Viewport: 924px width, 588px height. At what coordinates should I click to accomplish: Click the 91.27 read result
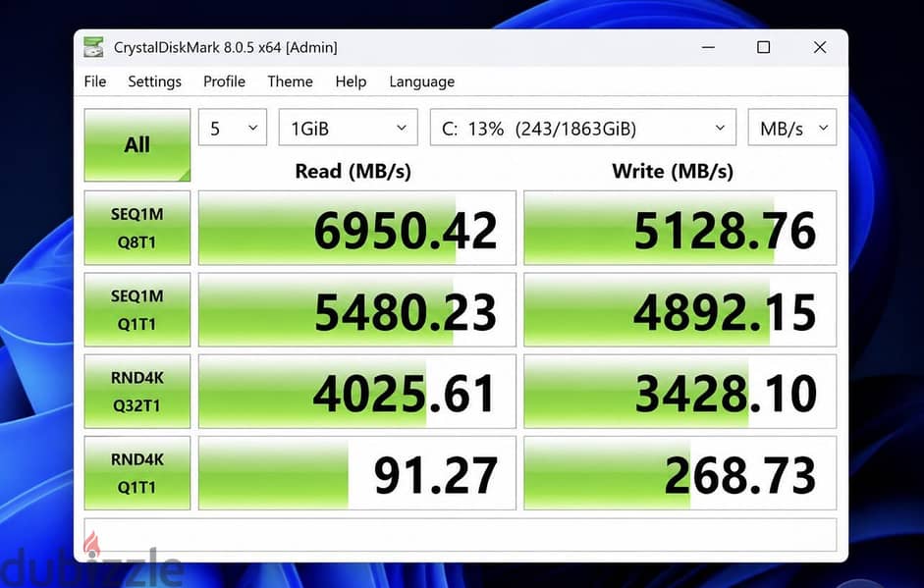pyautogui.click(x=357, y=473)
